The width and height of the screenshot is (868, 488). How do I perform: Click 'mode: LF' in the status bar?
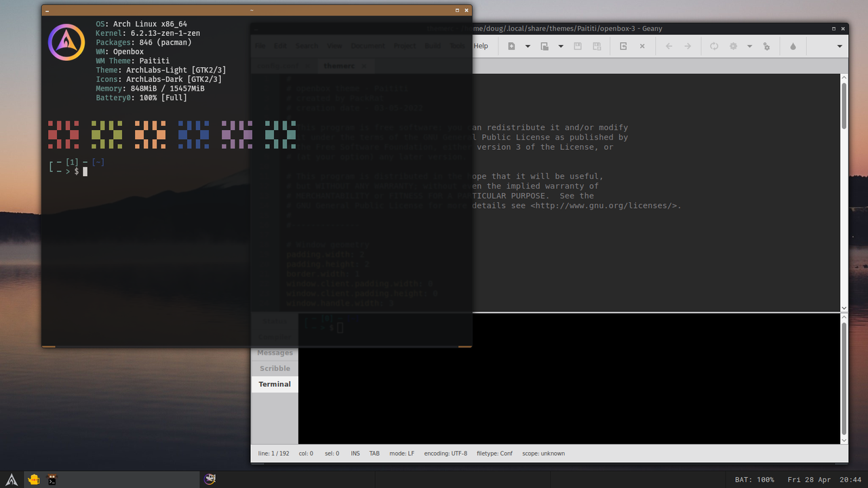pyautogui.click(x=401, y=453)
